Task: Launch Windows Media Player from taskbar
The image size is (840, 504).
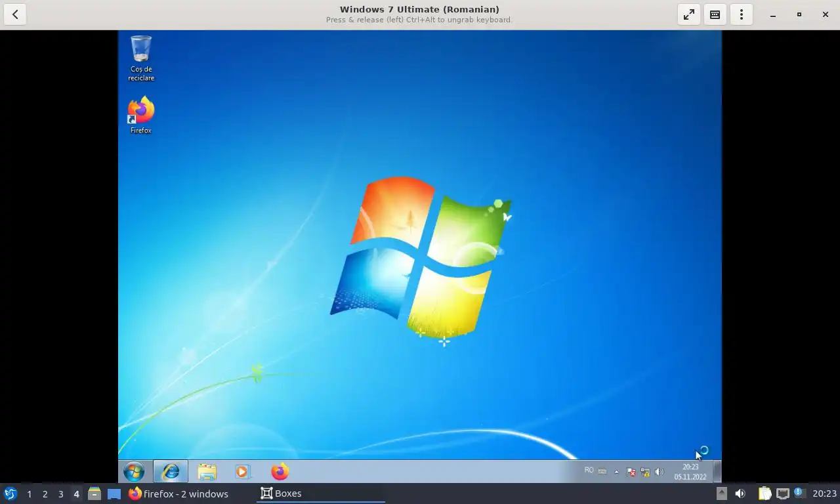Action: point(242,471)
